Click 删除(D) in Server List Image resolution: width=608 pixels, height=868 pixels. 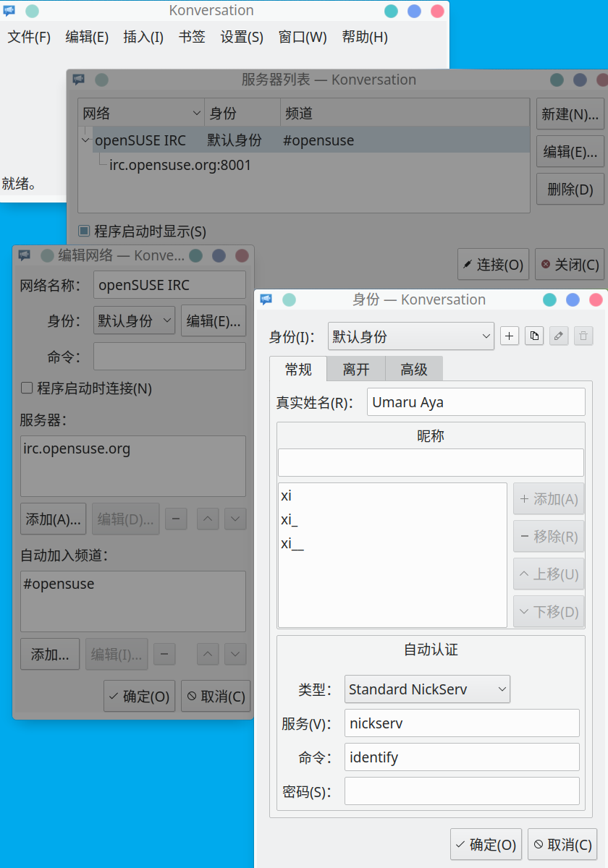[x=570, y=190]
